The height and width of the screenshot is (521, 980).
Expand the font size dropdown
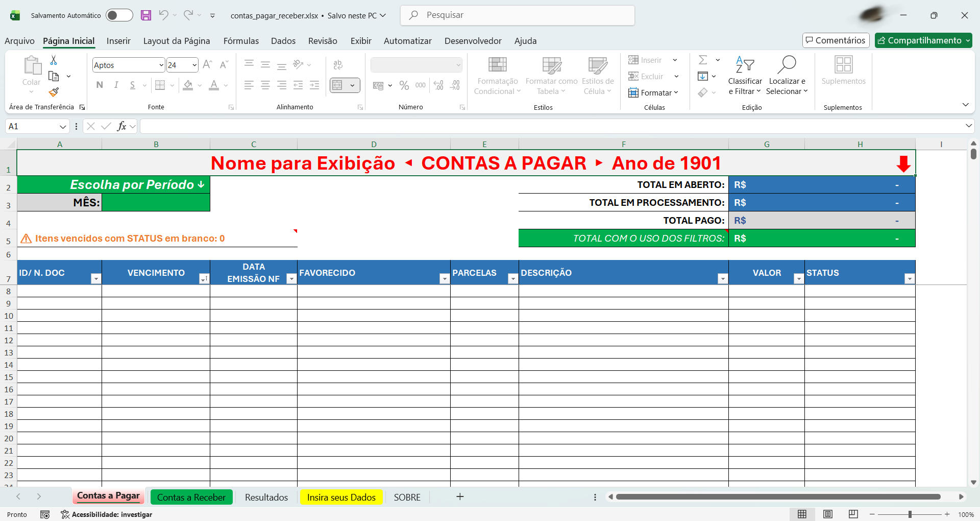click(194, 65)
